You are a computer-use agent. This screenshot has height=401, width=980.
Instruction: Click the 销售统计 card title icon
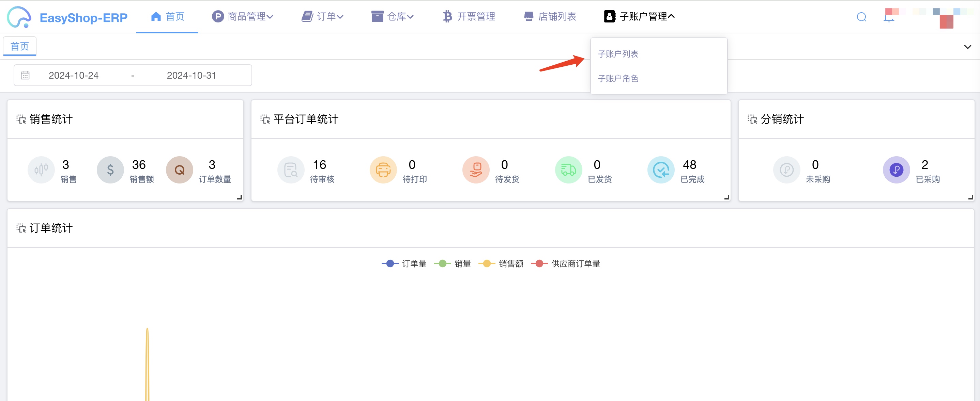tap(21, 119)
